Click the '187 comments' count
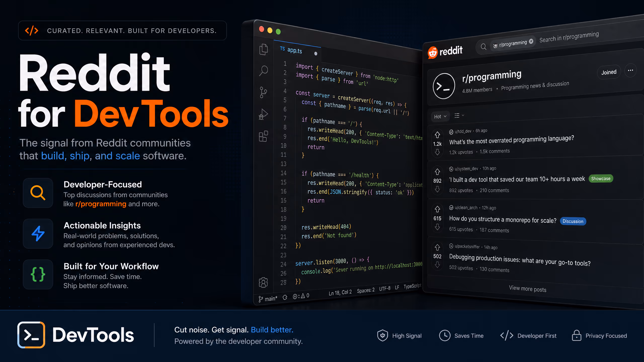The width and height of the screenshot is (644, 362). (494, 230)
